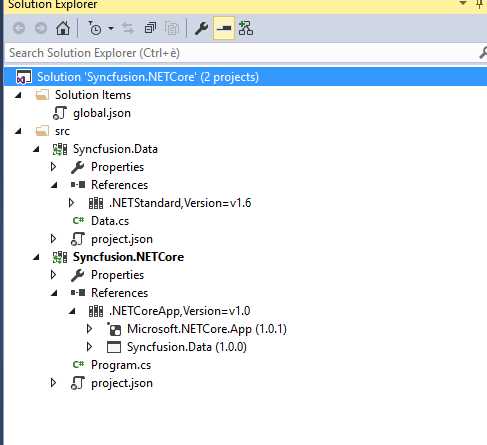Click the global.json file icon
487x445 pixels.
pos(60,113)
